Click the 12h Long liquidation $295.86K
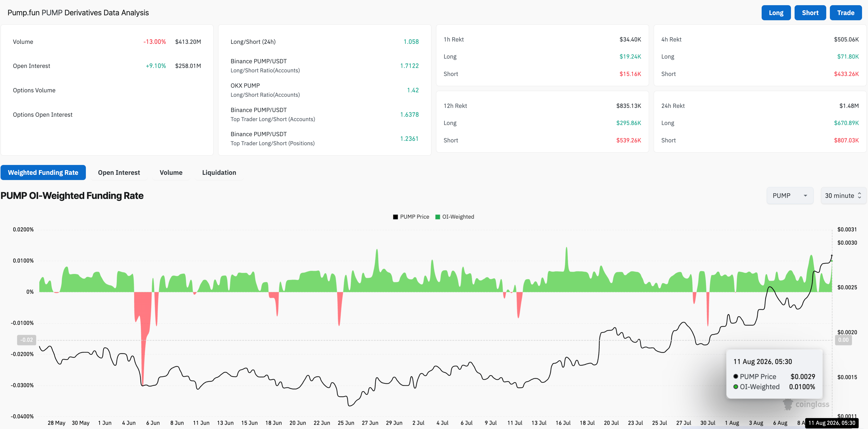The width and height of the screenshot is (868, 429). [x=629, y=123]
